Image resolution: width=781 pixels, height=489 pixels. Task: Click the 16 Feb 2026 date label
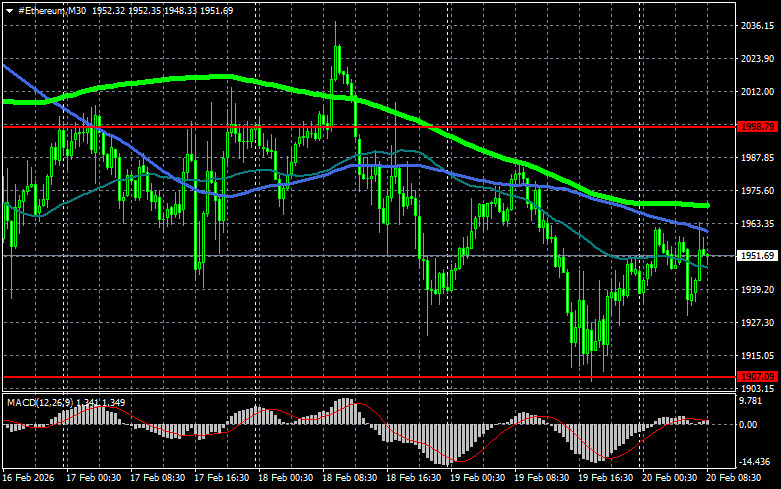(x=28, y=479)
